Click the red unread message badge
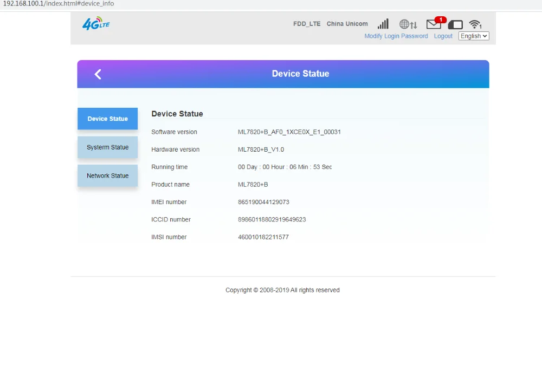 (441, 19)
